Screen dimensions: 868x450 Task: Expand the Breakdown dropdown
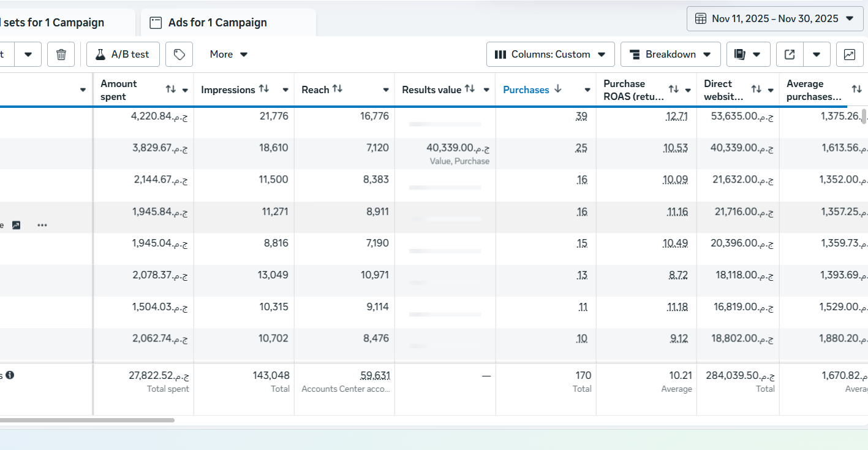(x=670, y=55)
